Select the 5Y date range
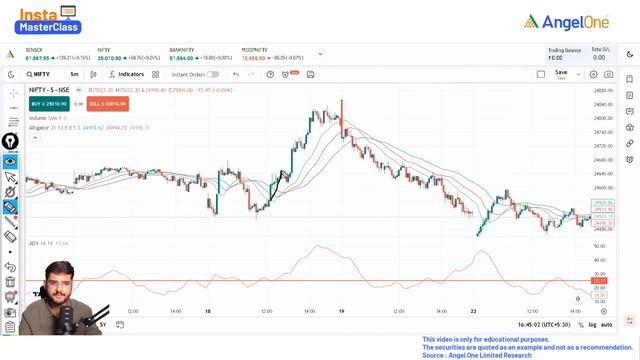This screenshot has height=360, width=640. [x=103, y=325]
